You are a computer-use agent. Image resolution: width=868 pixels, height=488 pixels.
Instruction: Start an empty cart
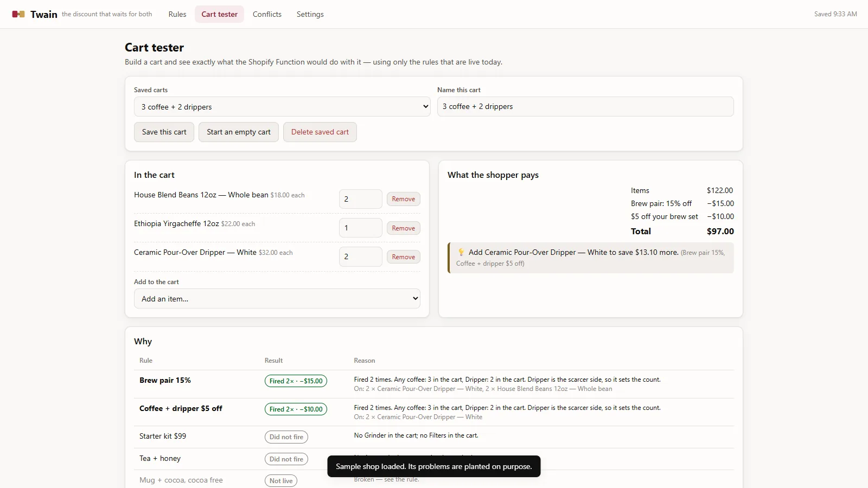(x=239, y=132)
